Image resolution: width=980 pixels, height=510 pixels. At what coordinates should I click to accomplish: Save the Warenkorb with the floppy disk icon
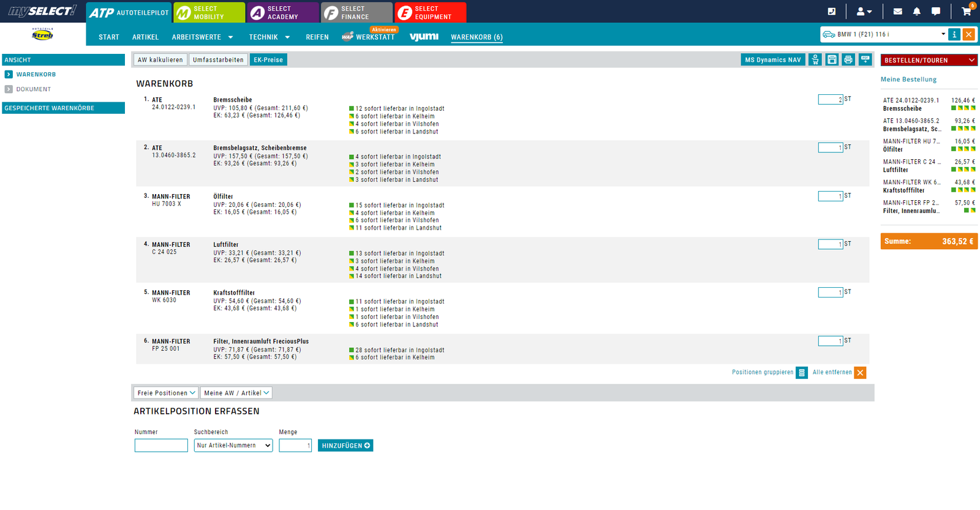pos(832,59)
